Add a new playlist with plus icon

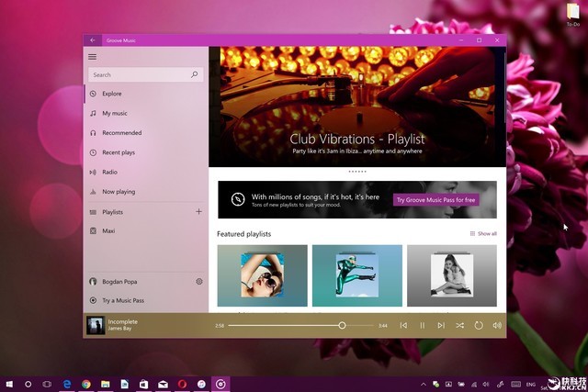pos(198,212)
